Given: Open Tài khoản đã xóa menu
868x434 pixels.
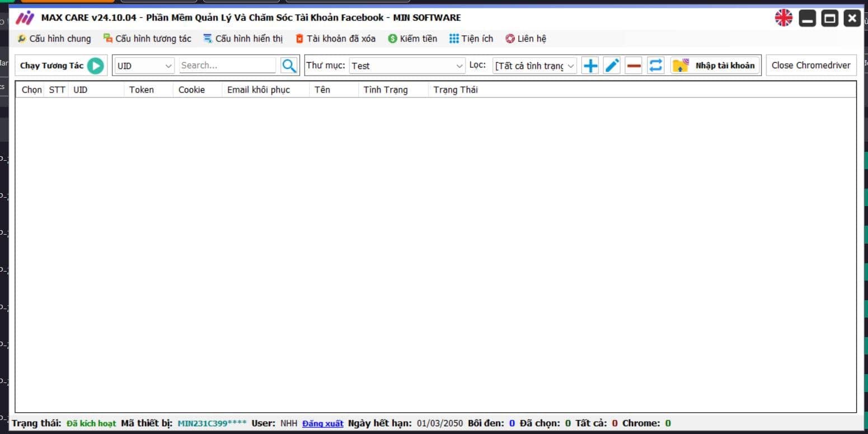Looking at the screenshot, I should click(335, 39).
